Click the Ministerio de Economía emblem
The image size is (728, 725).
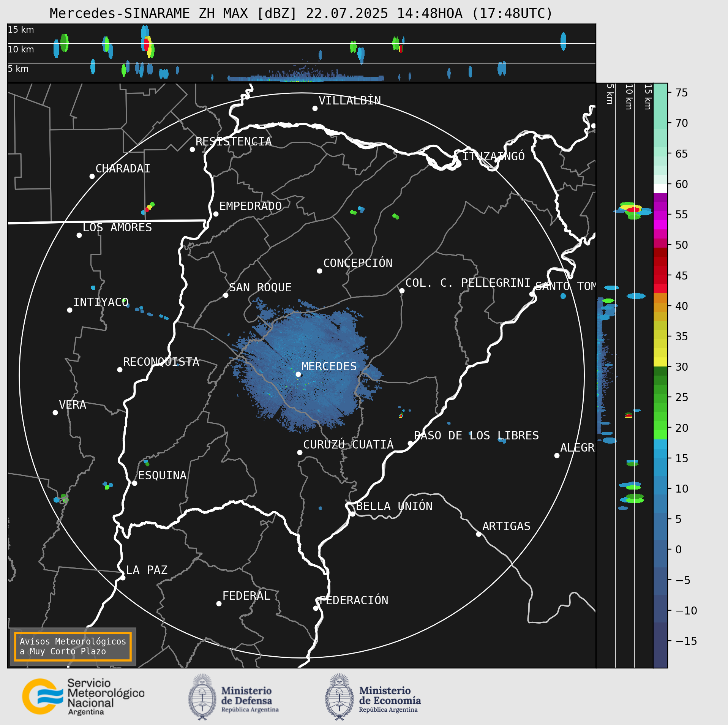340,697
